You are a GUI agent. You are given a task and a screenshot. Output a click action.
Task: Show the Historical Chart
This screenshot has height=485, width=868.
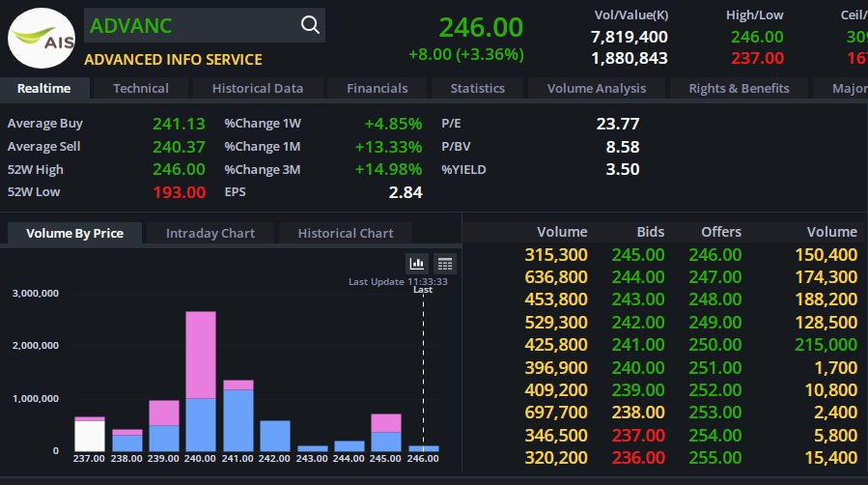(346, 233)
